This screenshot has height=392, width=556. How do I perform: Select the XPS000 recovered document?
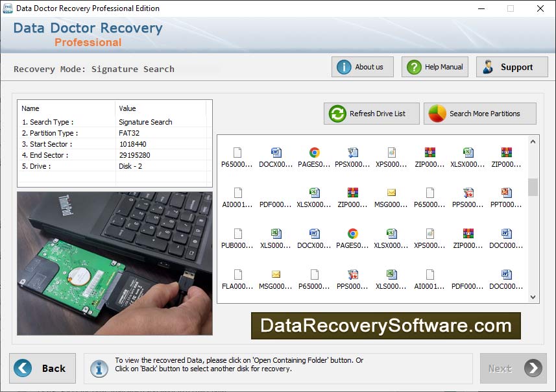[391, 156]
